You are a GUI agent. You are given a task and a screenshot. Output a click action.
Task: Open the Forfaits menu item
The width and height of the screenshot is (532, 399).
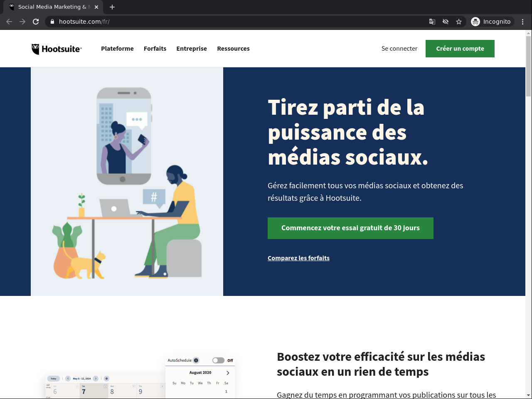click(x=155, y=49)
